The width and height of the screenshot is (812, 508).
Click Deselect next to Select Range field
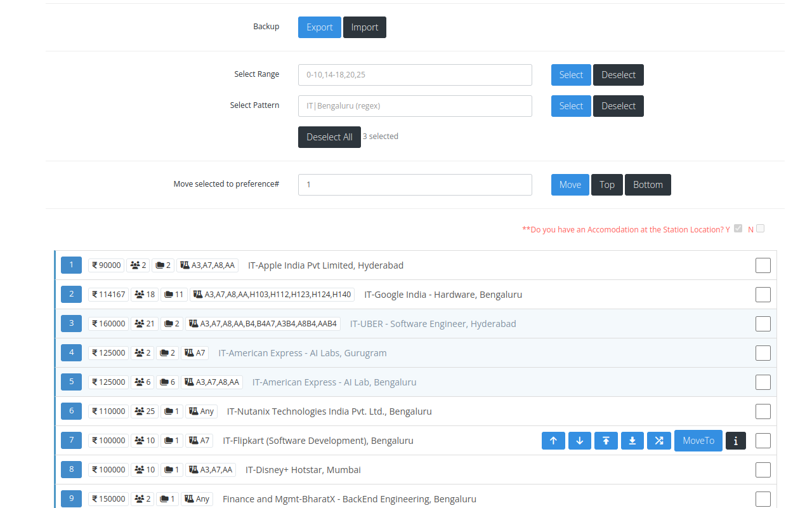coord(619,75)
